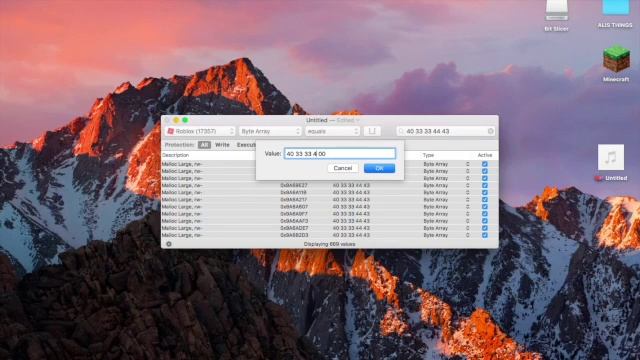Open the Byte Array data type dropdown
Image resolution: width=640 pixels, height=360 pixels.
tap(270, 131)
